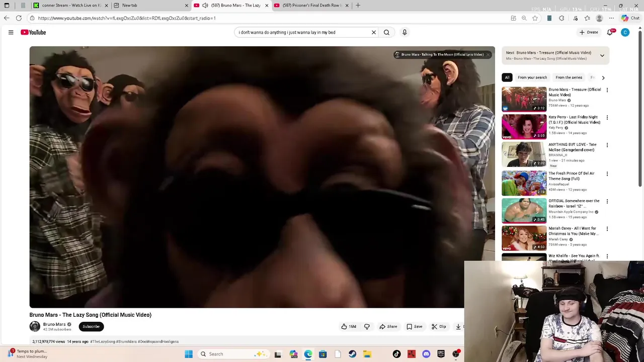
Task: Open options menu for Somewhere over the Rainbow
Action: tap(607, 202)
